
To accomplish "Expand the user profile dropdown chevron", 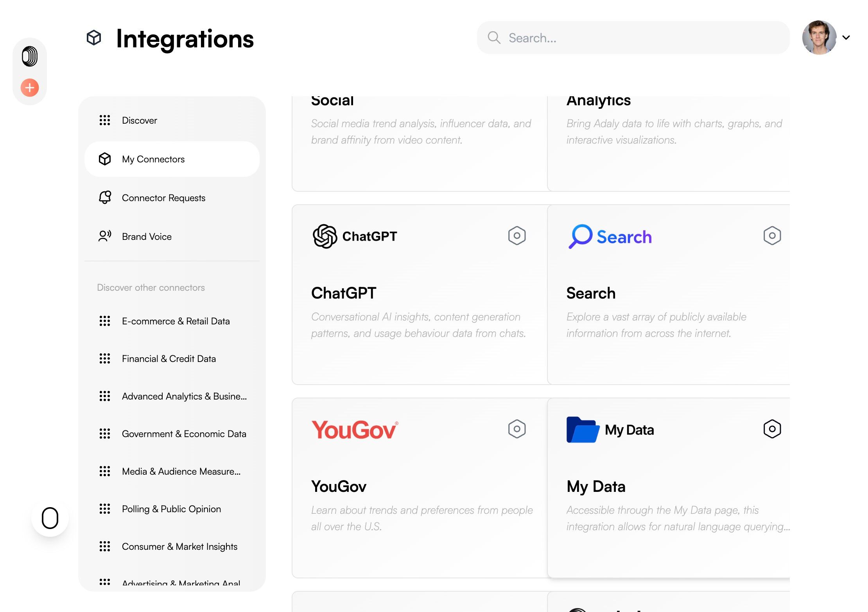I will 846,38.
